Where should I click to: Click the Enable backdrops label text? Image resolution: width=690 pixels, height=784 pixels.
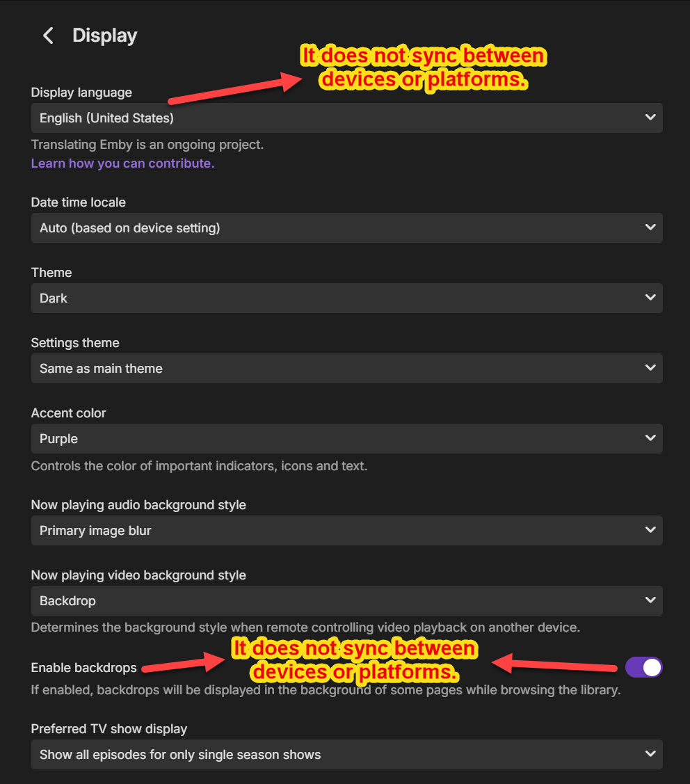(84, 668)
